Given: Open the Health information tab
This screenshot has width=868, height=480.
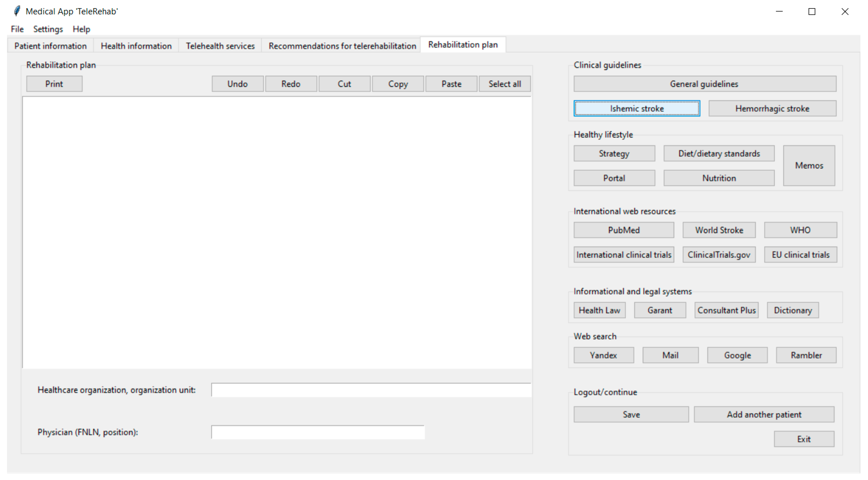Looking at the screenshot, I should pos(136,46).
